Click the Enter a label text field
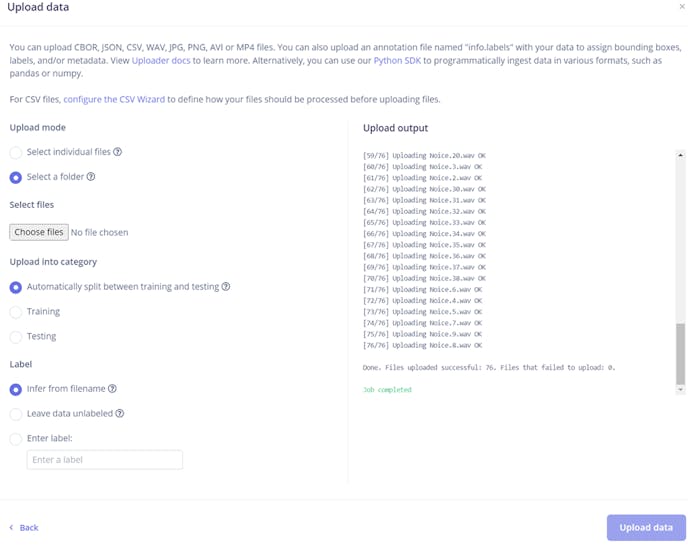The image size is (688, 555). tap(104, 460)
